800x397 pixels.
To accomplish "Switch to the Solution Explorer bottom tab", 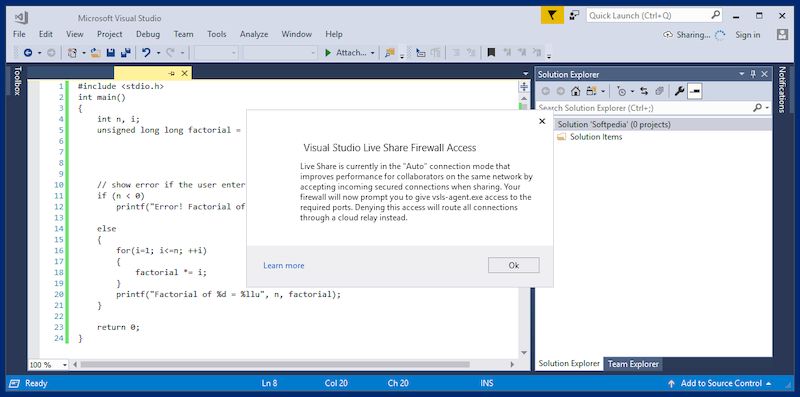I will click(569, 363).
